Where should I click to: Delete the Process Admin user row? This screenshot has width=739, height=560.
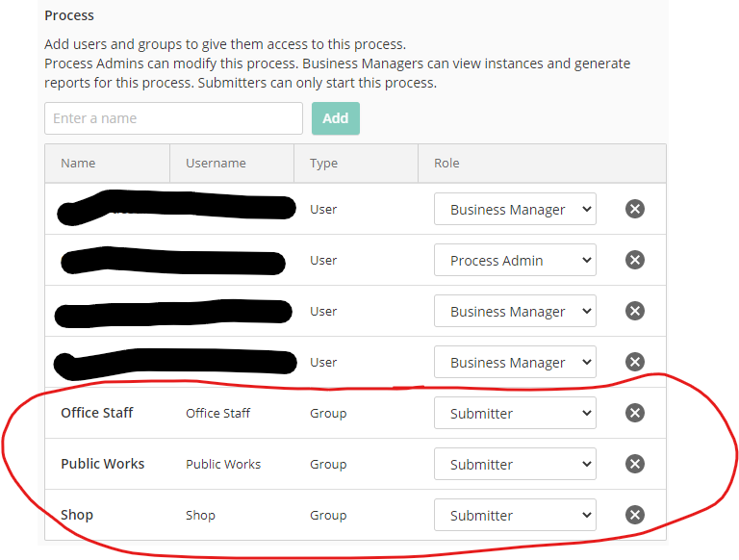tap(634, 260)
